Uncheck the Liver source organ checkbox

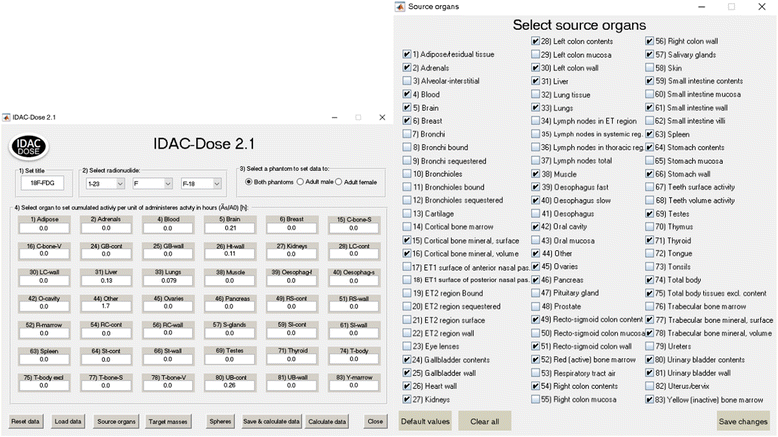[x=536, y=80]
